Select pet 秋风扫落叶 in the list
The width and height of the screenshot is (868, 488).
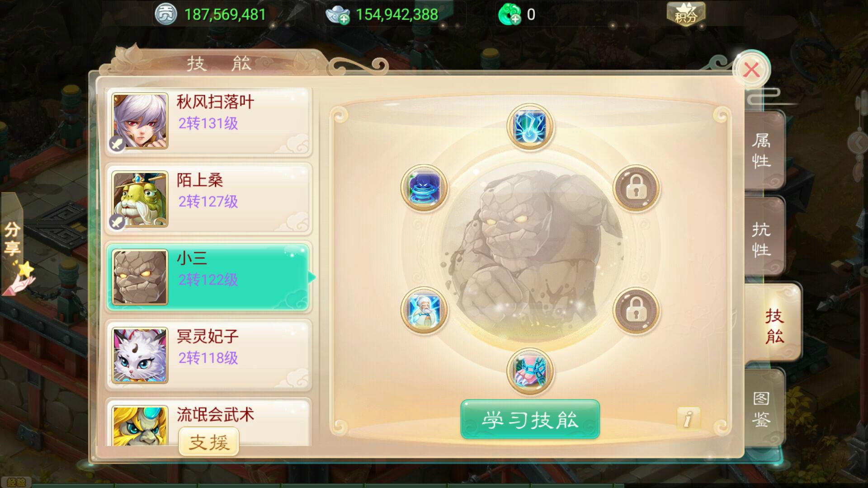click(209, 122)
